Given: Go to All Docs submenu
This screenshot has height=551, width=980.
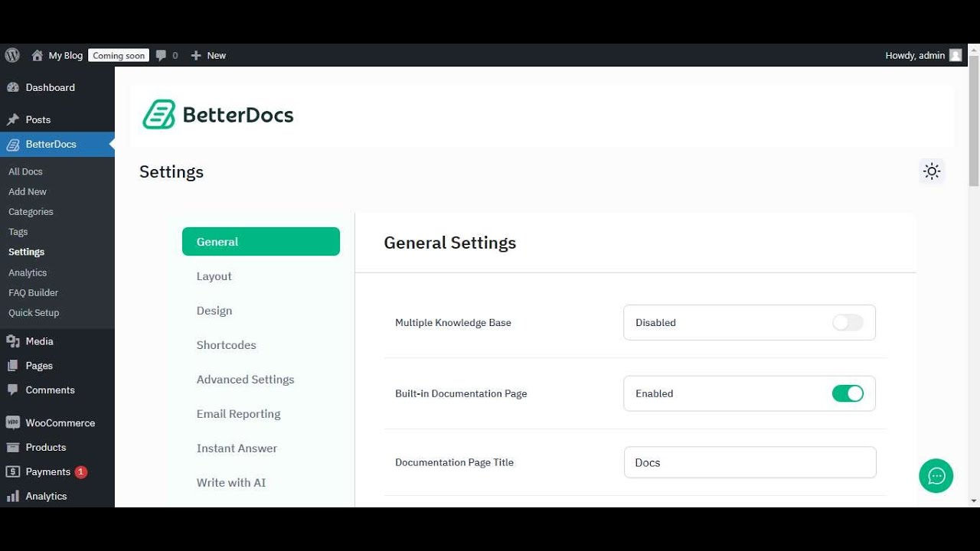Looking at the screenshot, I should coord(26,172).
